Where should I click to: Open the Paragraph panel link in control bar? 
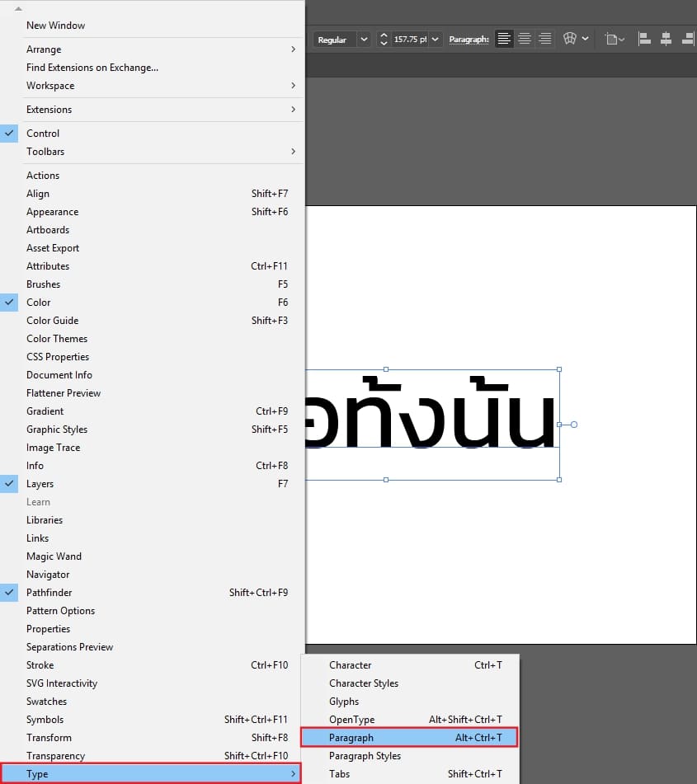tap(469, 40)
